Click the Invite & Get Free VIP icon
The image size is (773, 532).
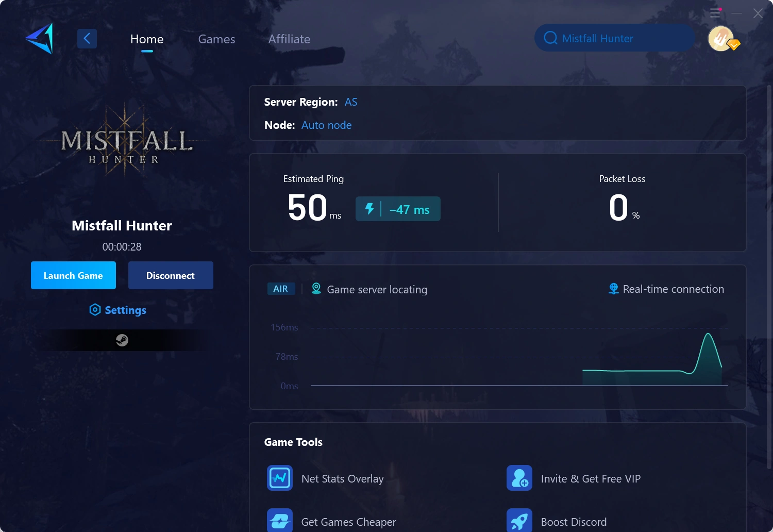pos(519,478)
